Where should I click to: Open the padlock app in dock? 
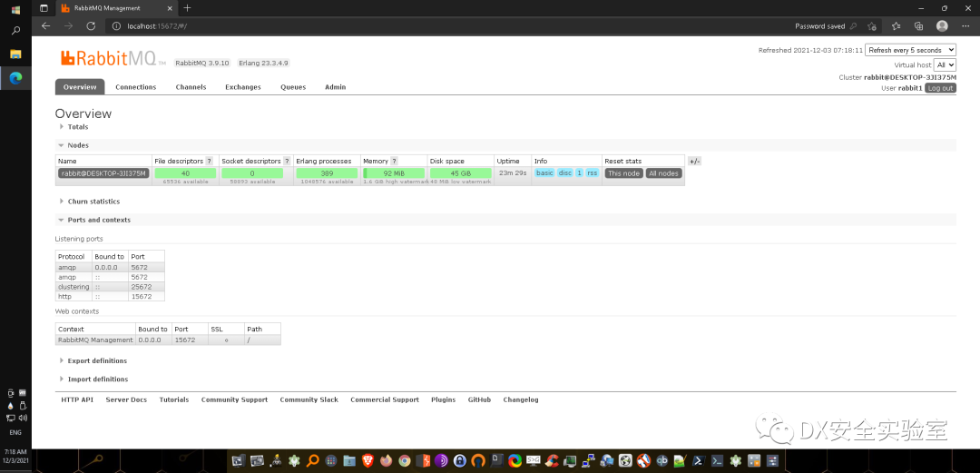tap(460, 461)
